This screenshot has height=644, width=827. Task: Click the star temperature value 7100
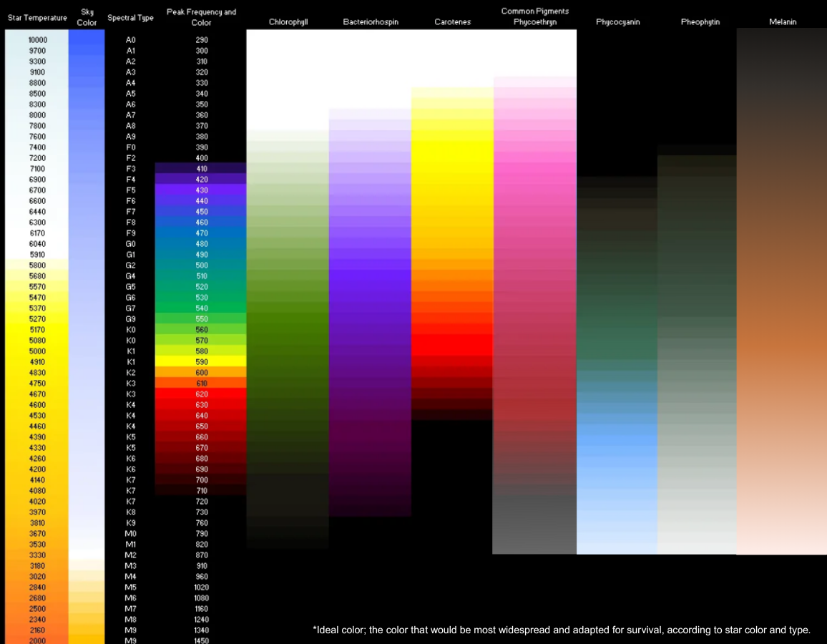37,169
